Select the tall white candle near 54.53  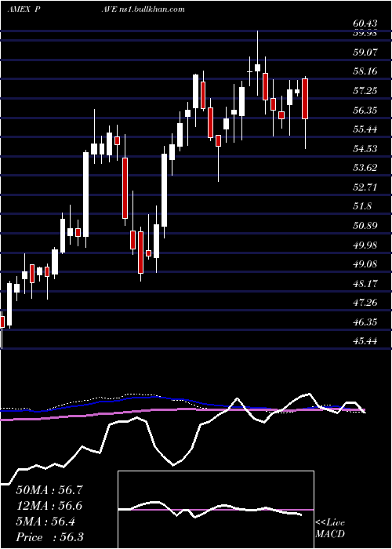click(x=85, y=195)
